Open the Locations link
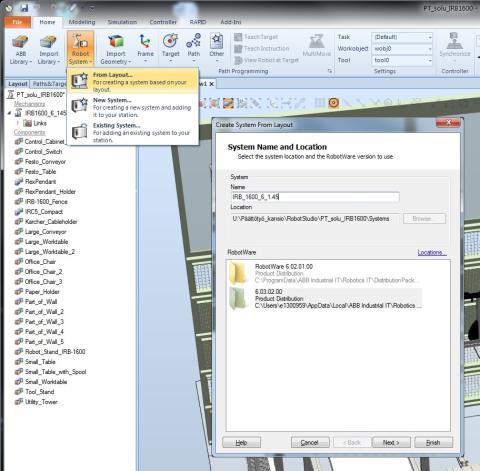Screen dimensions: 480x471 click(432, 253)
